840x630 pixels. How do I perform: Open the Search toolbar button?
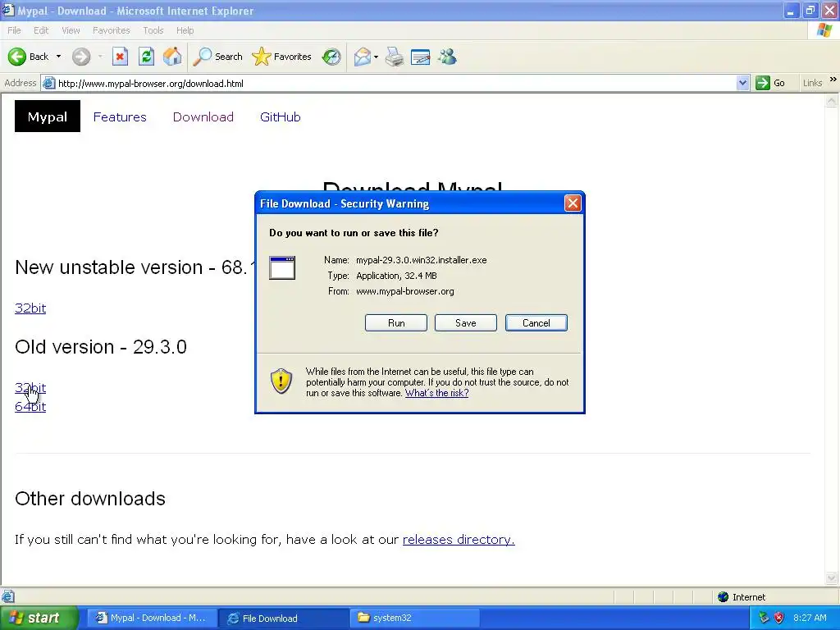[218, 57]
